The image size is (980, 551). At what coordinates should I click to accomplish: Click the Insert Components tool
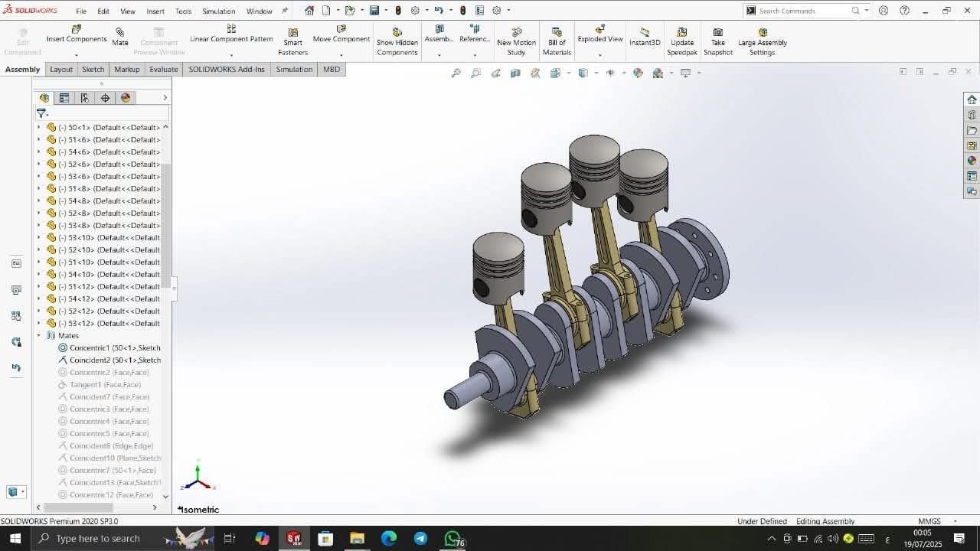pyautogui.click(x=77, y=34)
